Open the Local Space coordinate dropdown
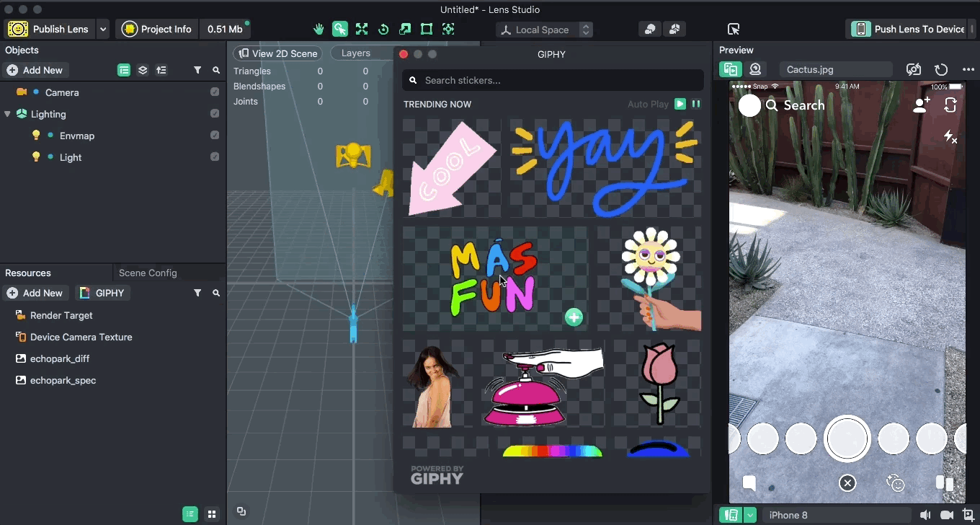980x525 pixels. 545,30
